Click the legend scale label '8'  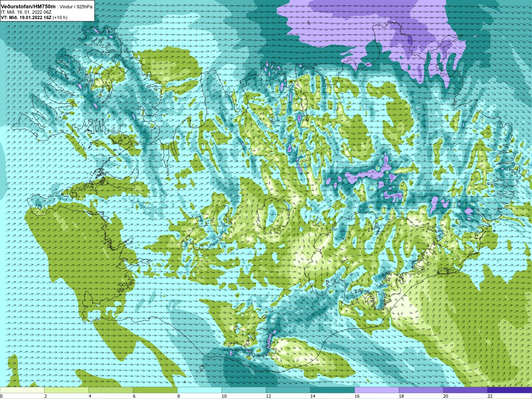[179, 396]
